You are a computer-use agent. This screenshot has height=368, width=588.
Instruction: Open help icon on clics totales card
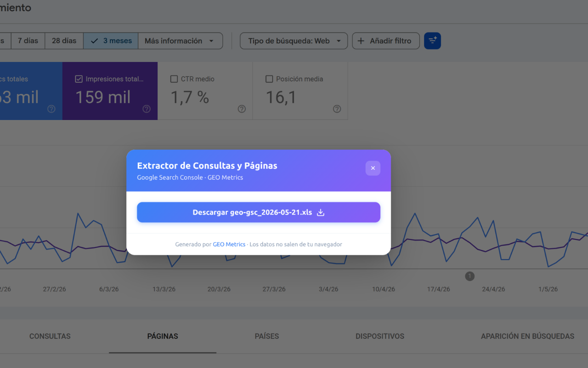click(x=51, y=109)
